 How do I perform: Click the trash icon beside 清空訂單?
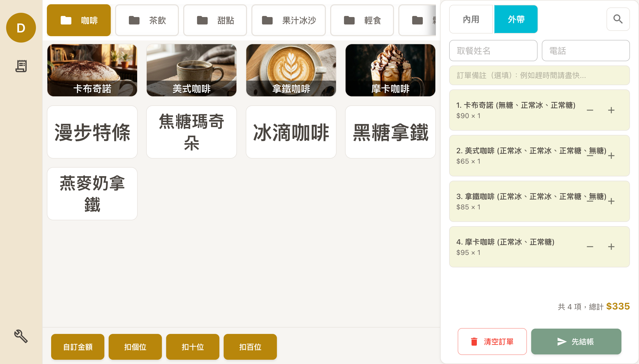(x=474, y=341)
